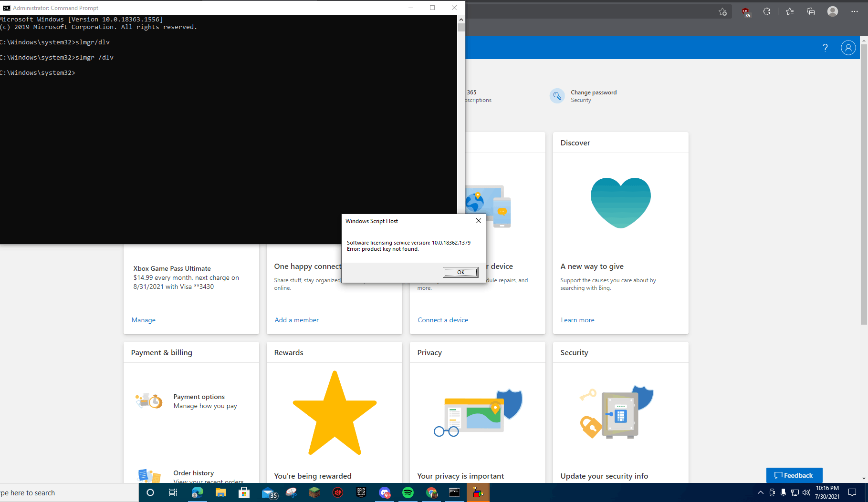The image size is (868, 502).
Task: Click the Connect a device link
Action: [x=443, y=320]
